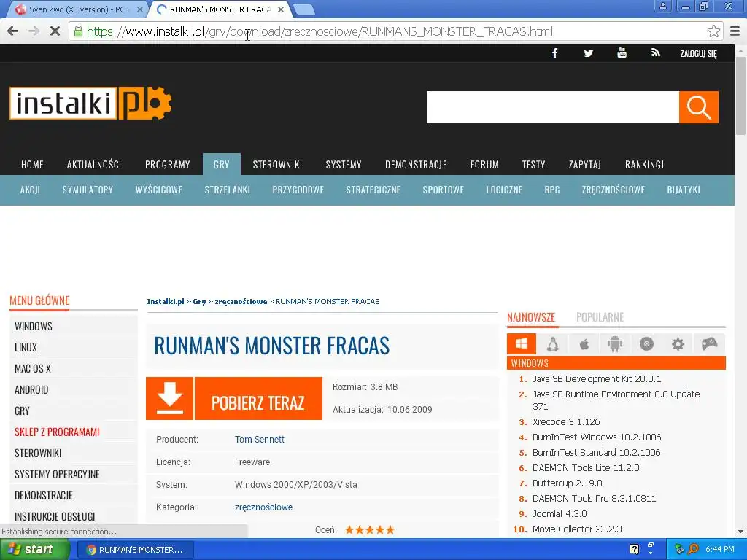Open the zręcznościowe category link in Kategoria row
Screen dimensions: 747x560
point(263,507)
